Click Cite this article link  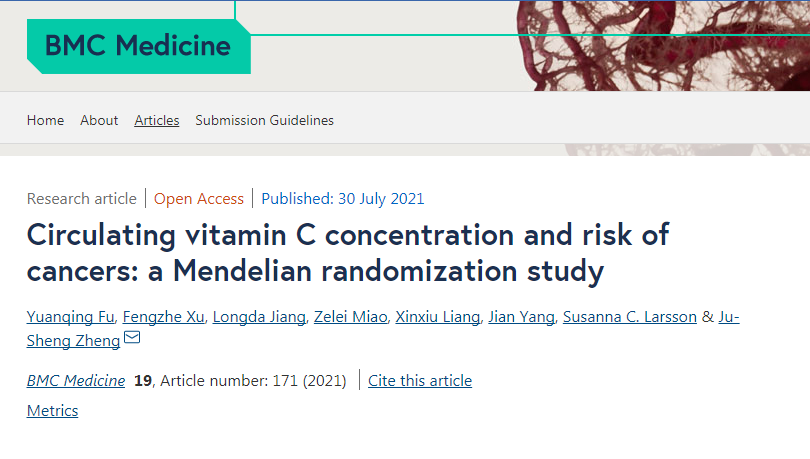420,381
